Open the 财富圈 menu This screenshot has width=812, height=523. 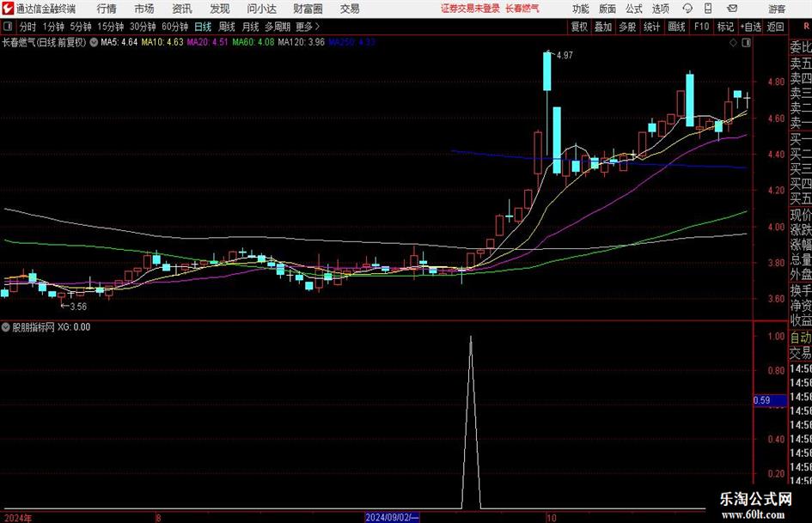coord(308,9)
